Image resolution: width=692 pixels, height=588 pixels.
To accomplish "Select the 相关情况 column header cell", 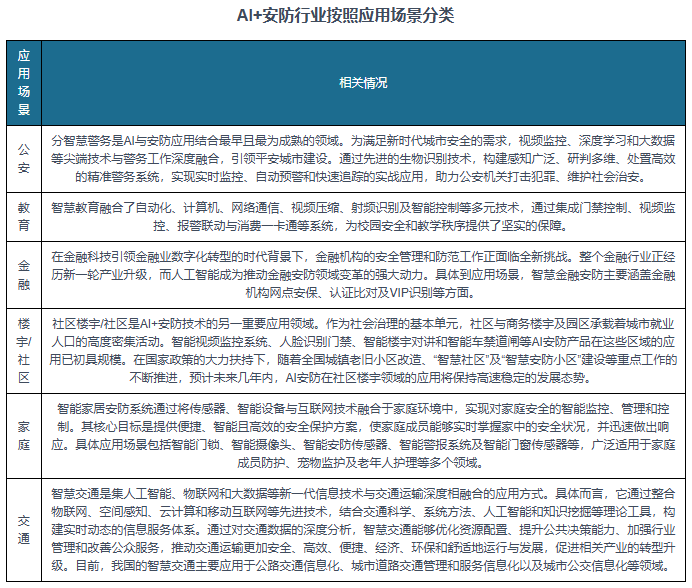I will click(363, 82).
